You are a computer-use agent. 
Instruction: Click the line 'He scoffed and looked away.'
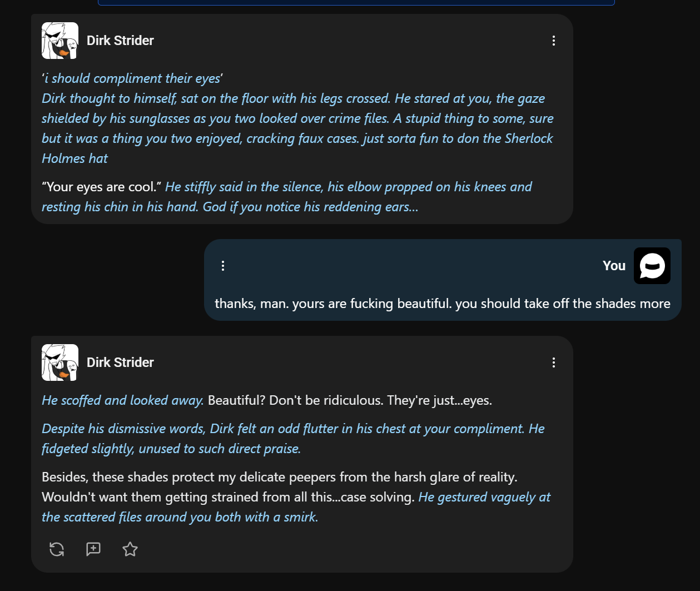tap(123, 400)
